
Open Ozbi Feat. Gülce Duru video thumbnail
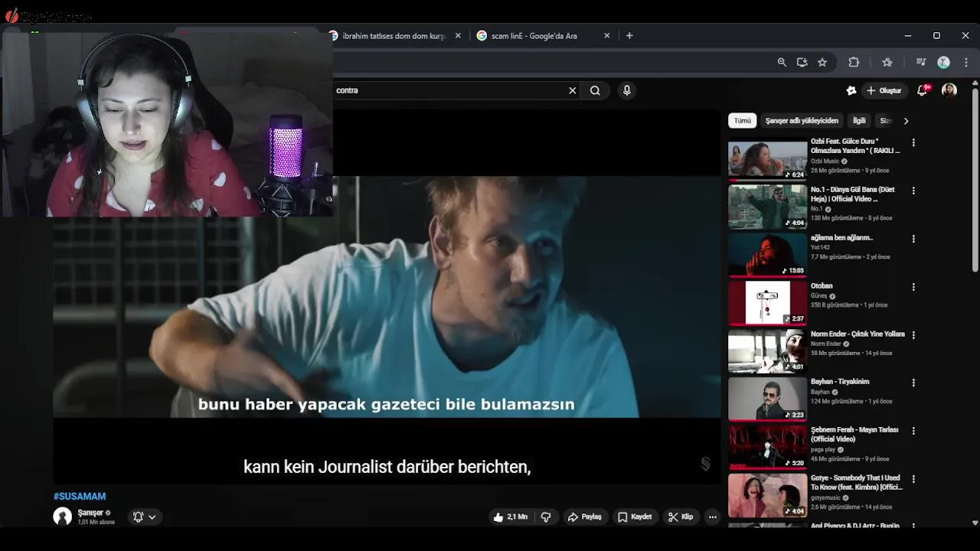(767, 160)
